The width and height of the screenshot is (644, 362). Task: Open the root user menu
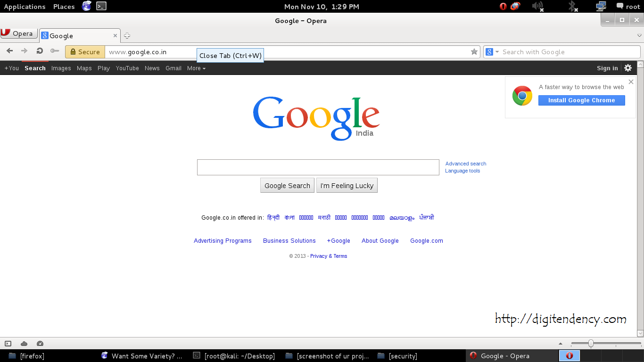tap(628, 7)
